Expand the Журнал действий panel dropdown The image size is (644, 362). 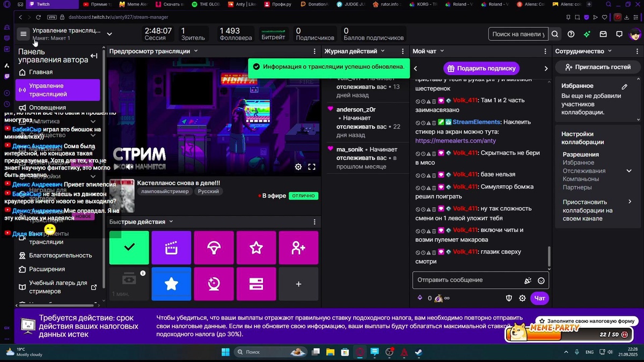(383, 51)
